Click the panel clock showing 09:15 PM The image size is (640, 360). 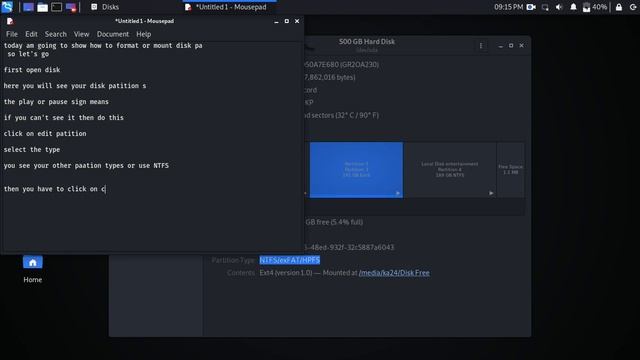coord(508,7)
